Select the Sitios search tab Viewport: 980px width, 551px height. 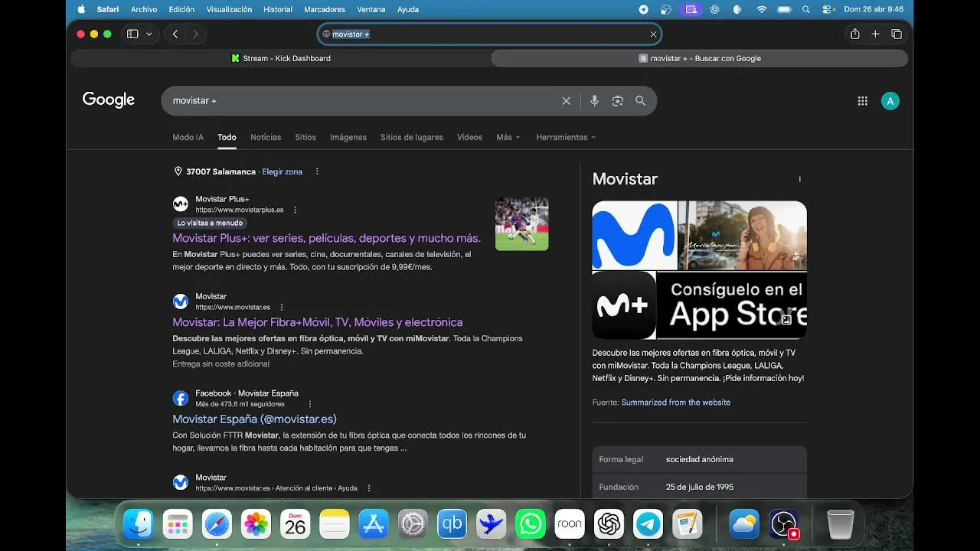[x=305, y=138]
